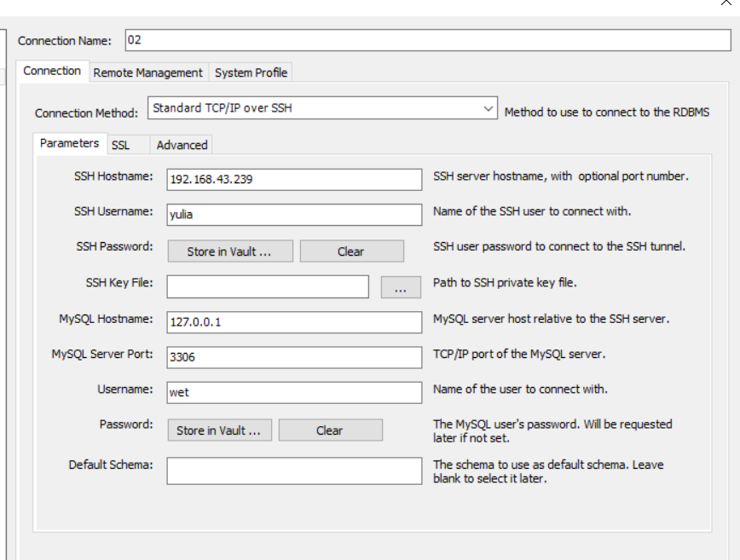Click the SSH Username field containing yulia
Screen dimensions: 740x560
[x=294, y=215]
